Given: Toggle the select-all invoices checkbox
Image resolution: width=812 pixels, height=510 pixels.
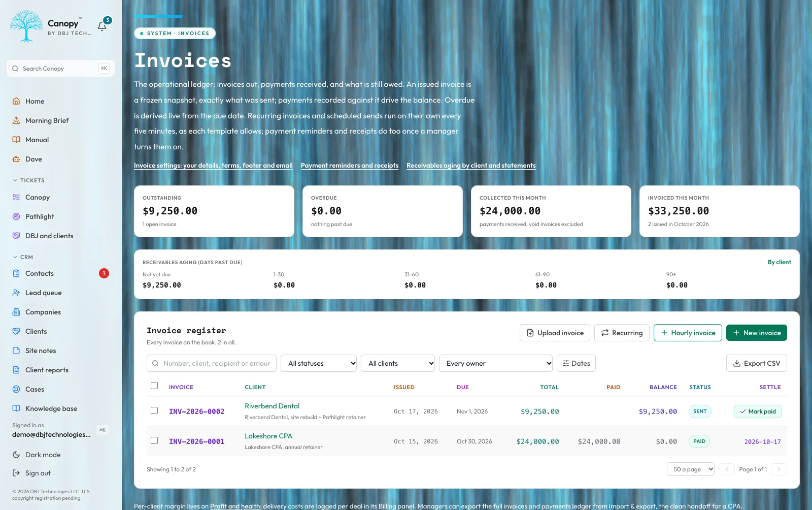Looking at the screenshot, I should pyautogui.click(x=154, y=386).
